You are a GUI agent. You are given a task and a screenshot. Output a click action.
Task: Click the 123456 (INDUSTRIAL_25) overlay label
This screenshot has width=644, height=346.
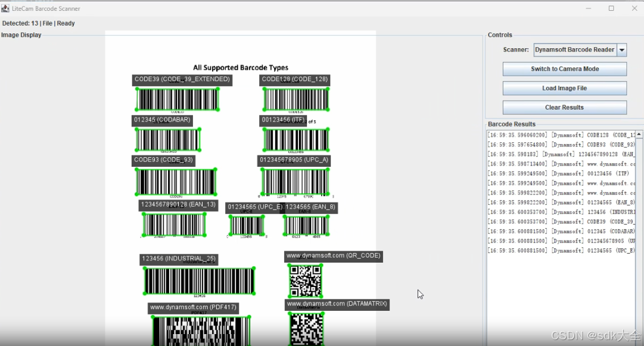click(x=179, y=260)
